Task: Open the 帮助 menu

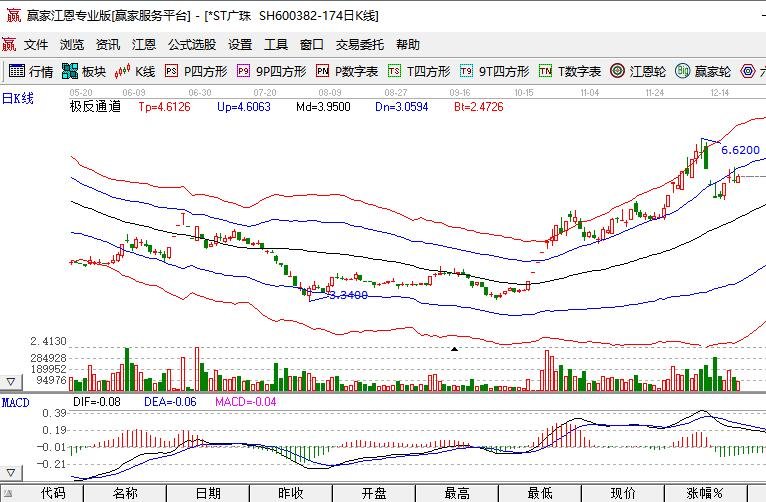Action: point(408,45)
